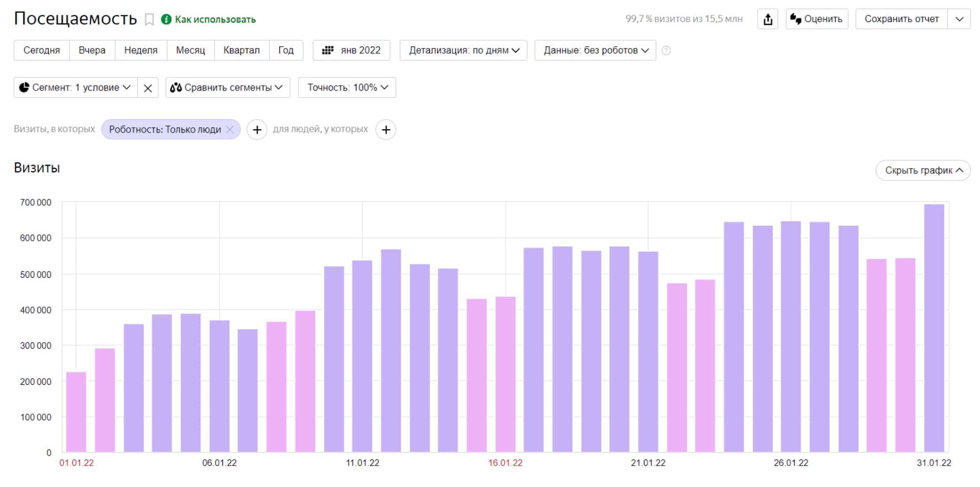This screenshot has width=980, height=487.
Task: Select the Квартал period tab
Action: pos(241,50)
